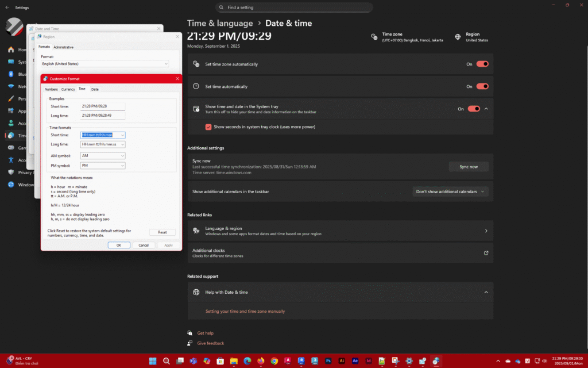Expand the PM symbol combo box
This screenshot has width=588, height=368.
[x=122, y=166]
